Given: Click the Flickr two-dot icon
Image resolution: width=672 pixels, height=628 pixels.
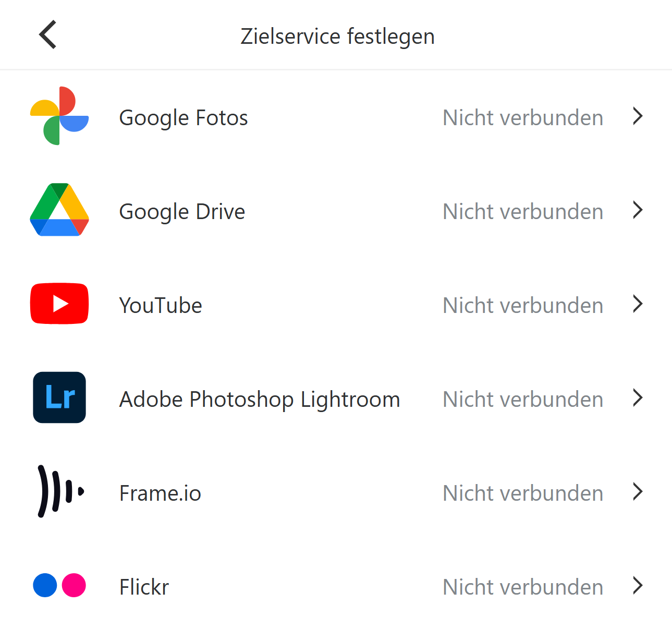Looking at the screenshot, I should tap(59, 585).
